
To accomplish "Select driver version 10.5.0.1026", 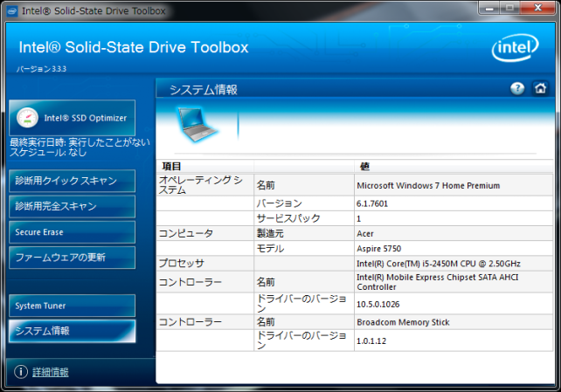I will click(378, 304).
